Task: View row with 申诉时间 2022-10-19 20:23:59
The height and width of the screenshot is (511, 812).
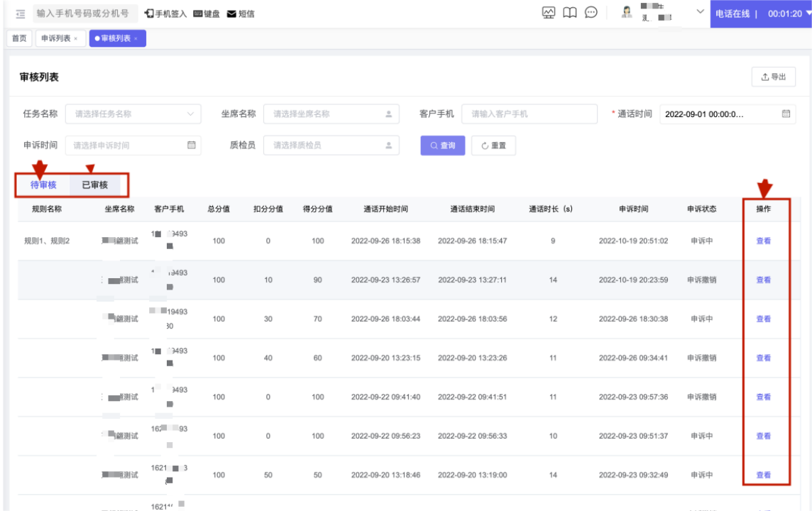Action: pyautogui.click(x=763, y=280)
